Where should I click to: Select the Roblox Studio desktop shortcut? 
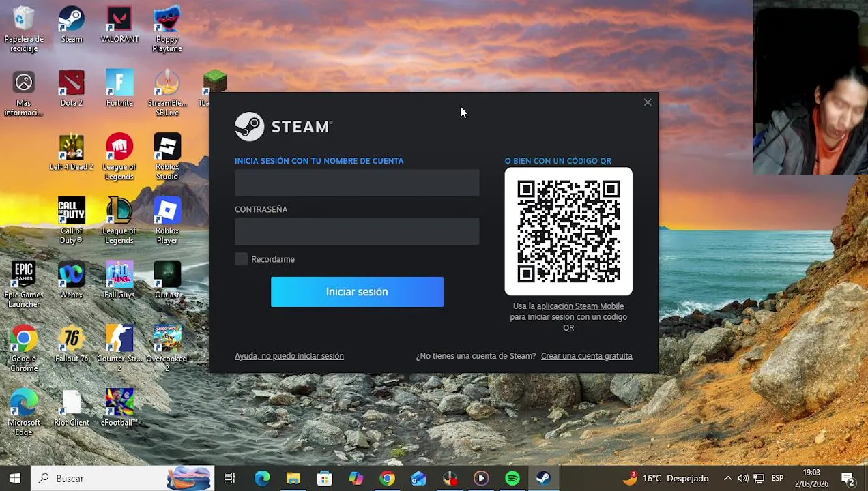pos(167,158)
